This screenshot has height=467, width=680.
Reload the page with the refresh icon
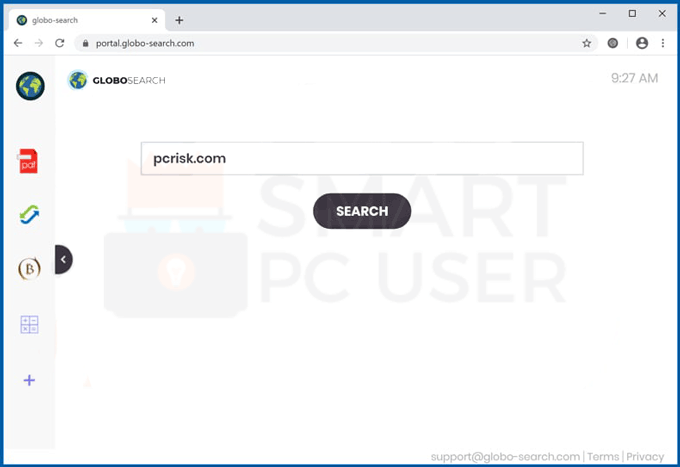click(60, 43)
